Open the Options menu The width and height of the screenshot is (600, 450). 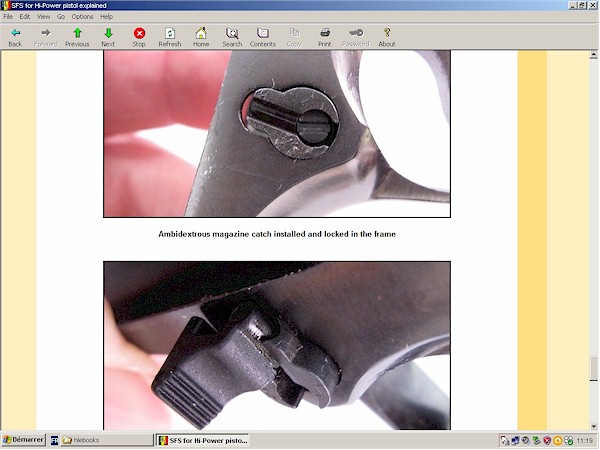click(x=82, y=16)
